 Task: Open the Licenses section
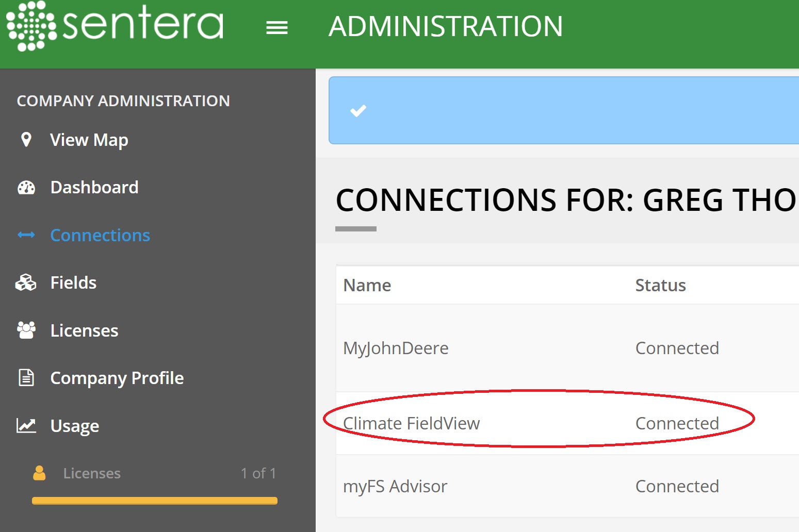click(85, 330)
